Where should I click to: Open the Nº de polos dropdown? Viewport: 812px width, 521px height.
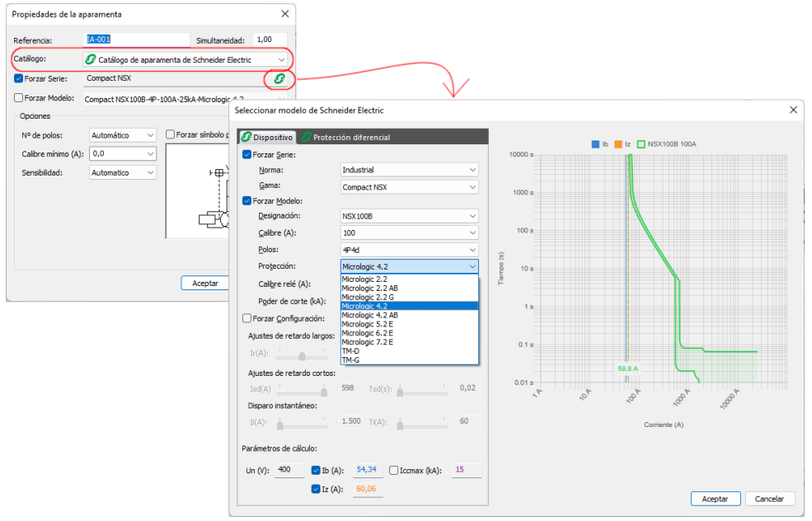123,135
